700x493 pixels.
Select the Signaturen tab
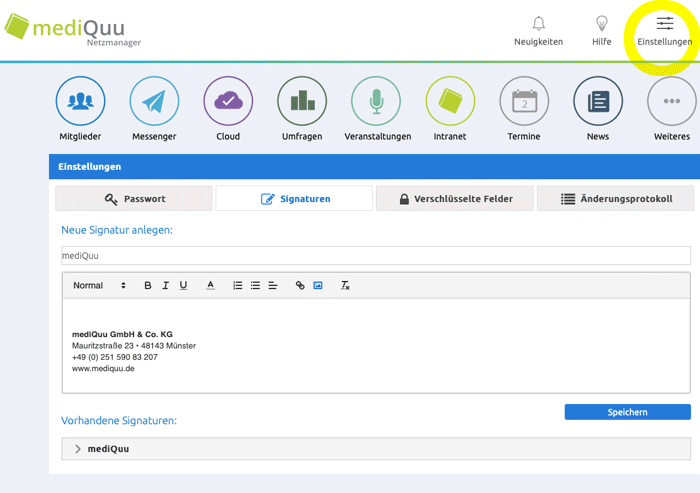tap(294, 199)
